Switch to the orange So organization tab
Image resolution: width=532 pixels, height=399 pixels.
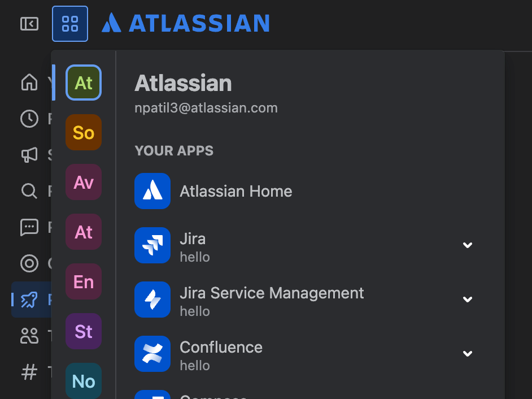(x=84, y=132)
